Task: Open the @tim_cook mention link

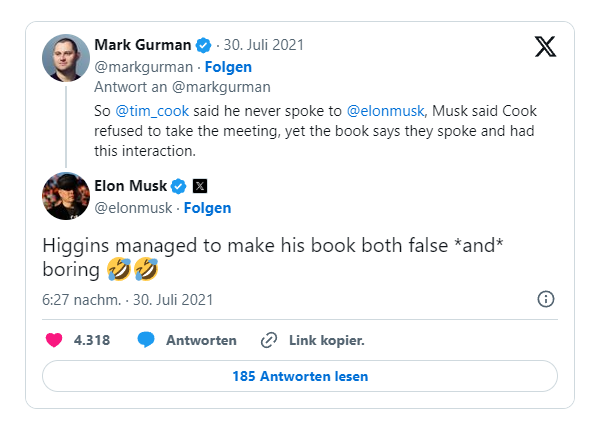Action: click(x=149, y=112)
